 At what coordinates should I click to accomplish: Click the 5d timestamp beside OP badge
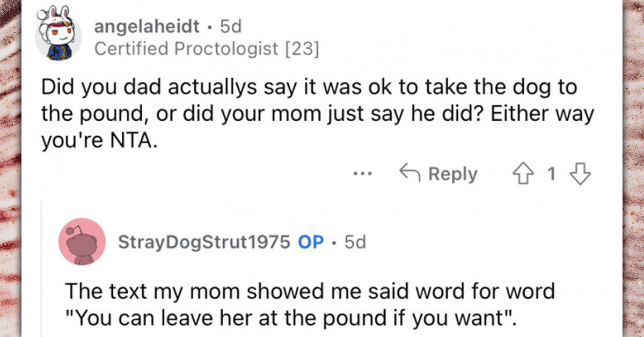(x=355, y=243)
